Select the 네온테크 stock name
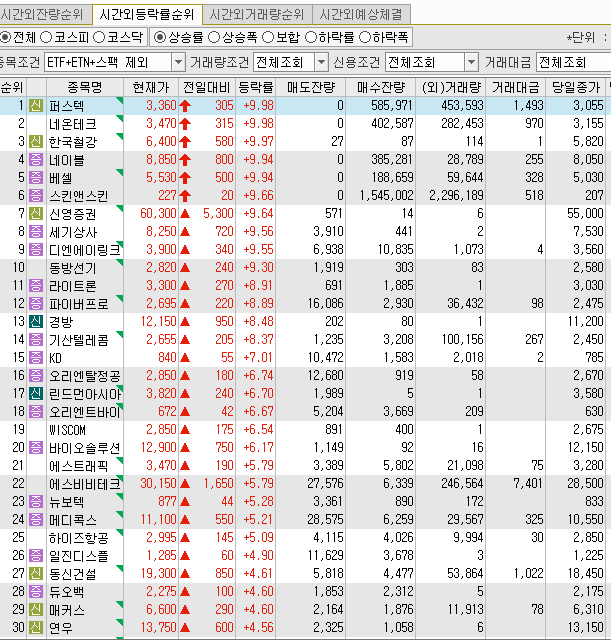 73,124
